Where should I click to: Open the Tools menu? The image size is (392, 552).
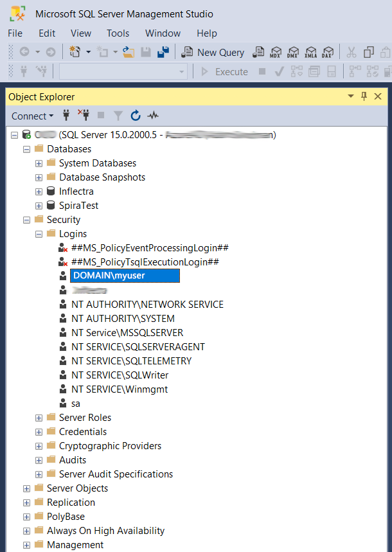click(x=118, y=33)
